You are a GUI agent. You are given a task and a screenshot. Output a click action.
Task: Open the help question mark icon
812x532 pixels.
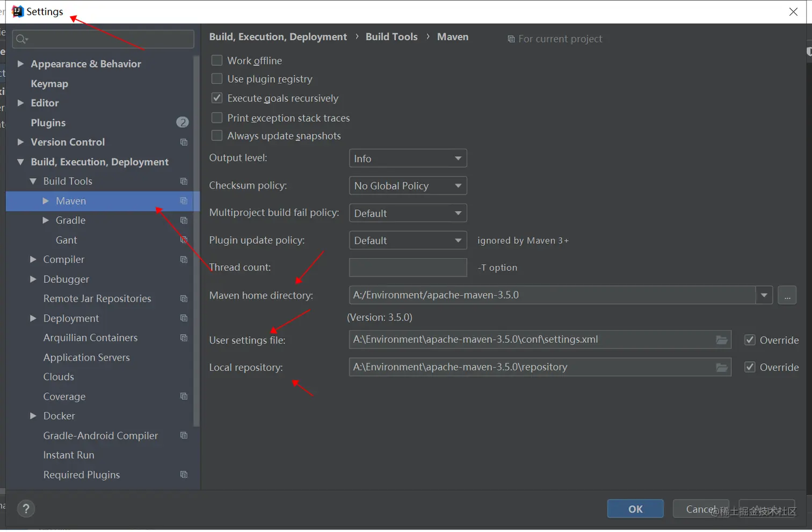[x=26, y=509]
